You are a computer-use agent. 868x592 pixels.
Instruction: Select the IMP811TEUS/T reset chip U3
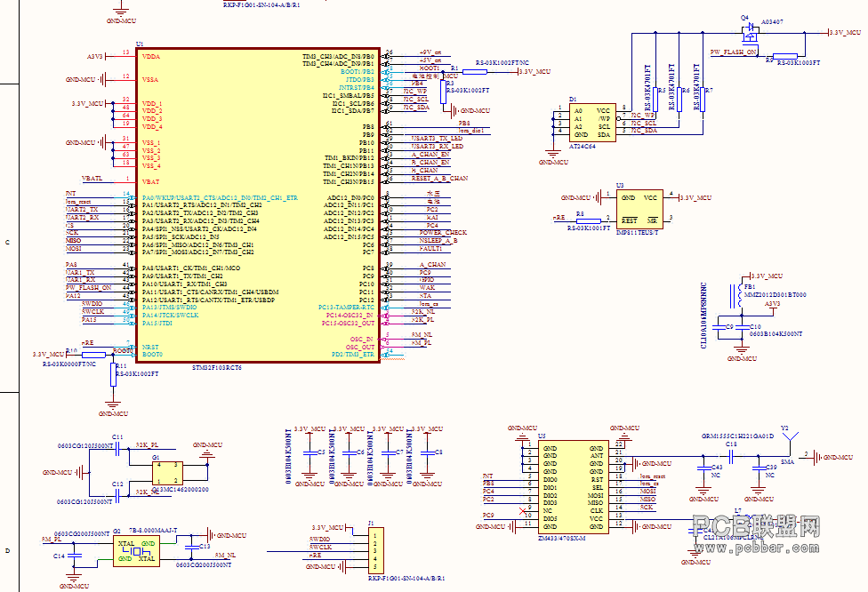[x=639, y=209]
